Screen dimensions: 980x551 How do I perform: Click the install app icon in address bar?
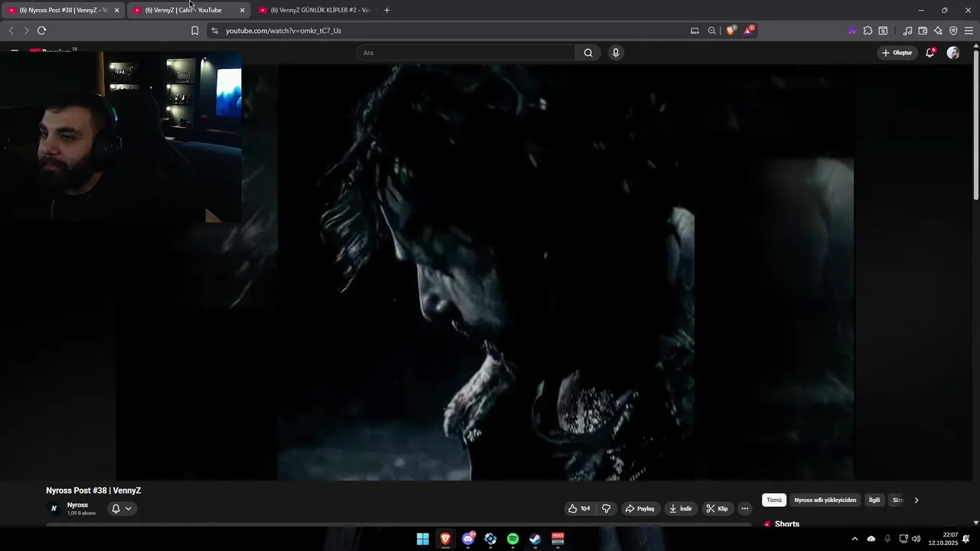[694, 31]
